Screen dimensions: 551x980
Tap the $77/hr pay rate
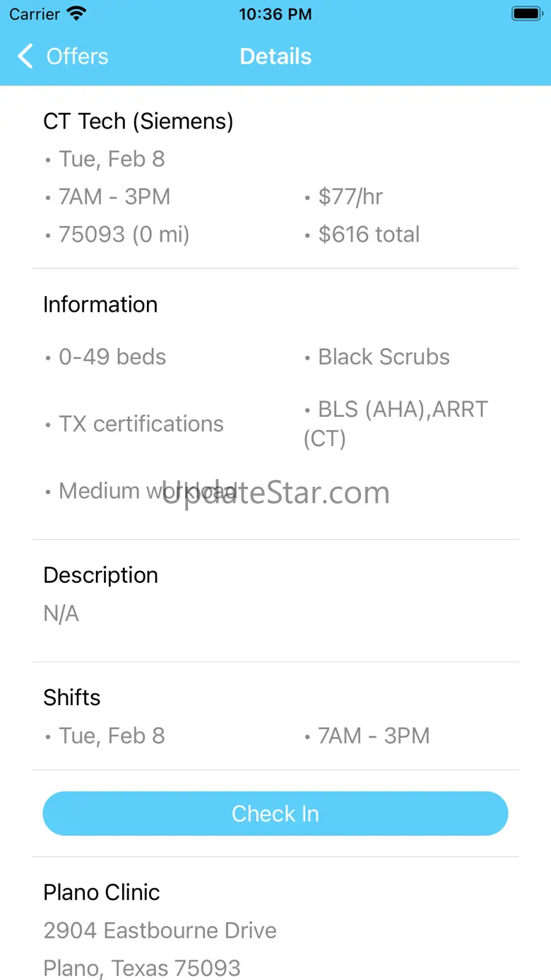[350, 196]
